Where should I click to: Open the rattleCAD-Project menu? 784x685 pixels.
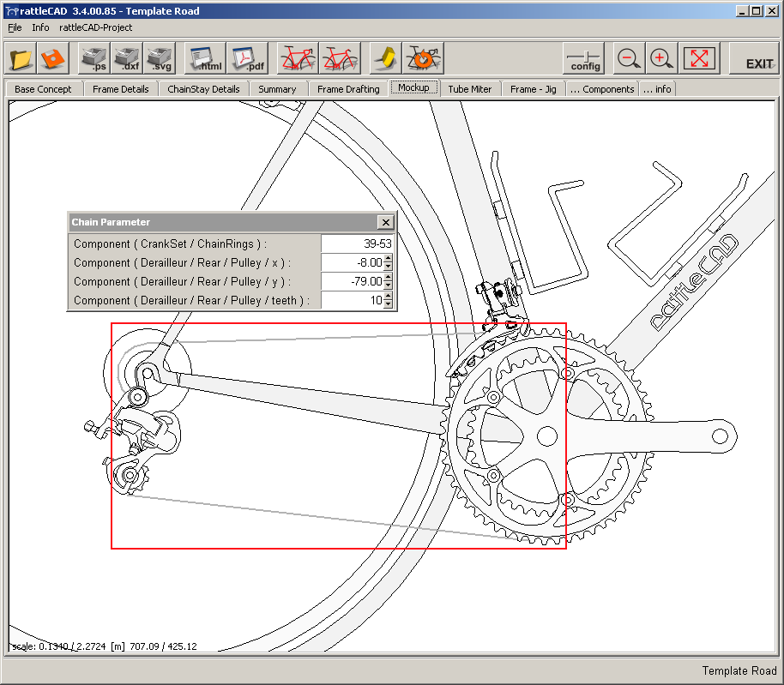click(95, 27)
